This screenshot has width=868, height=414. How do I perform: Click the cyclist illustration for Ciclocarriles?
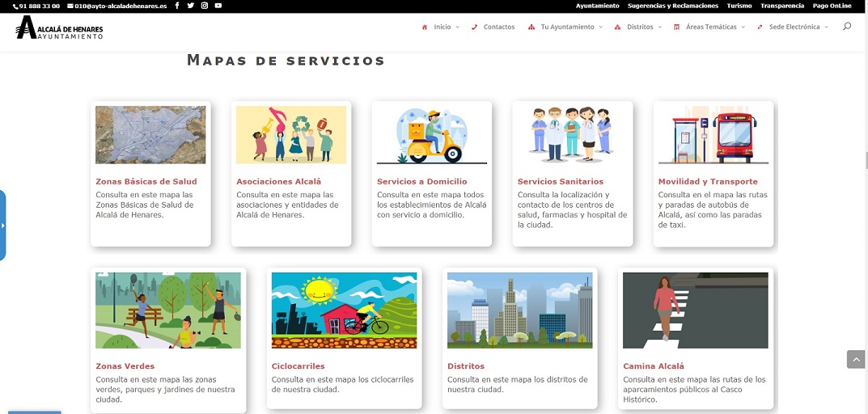point(345,310)
